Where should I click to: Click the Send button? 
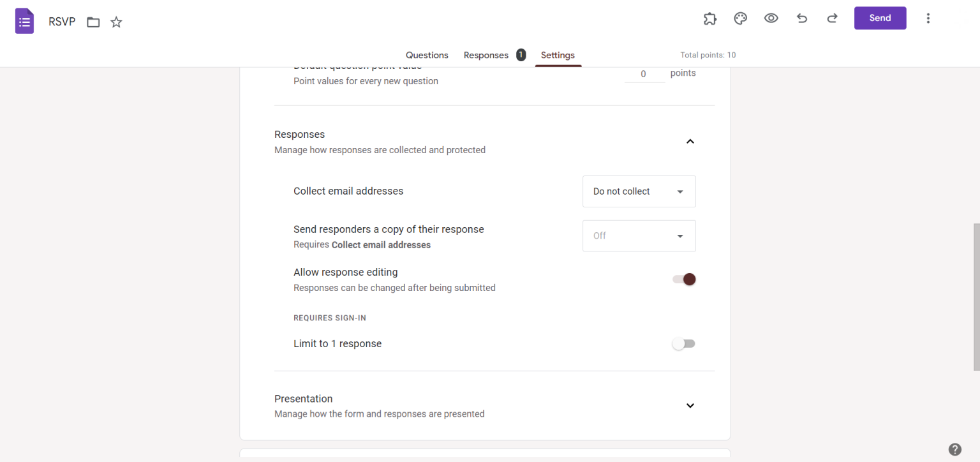tap(880, 18)
